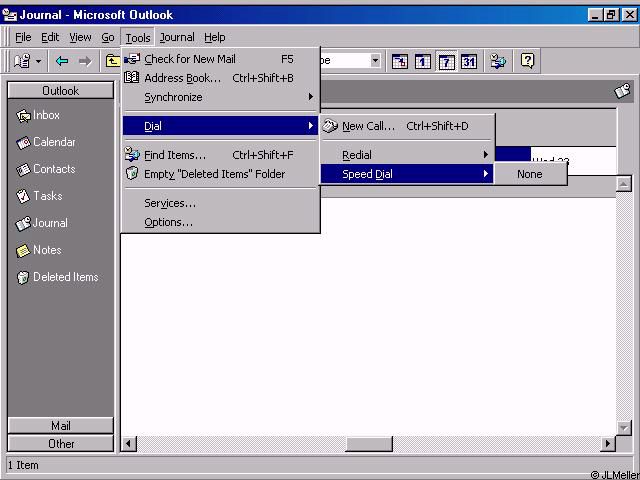Select Options in the Tools menu
This screenshot has height=480, width=640.
click(x=168, y=222)
